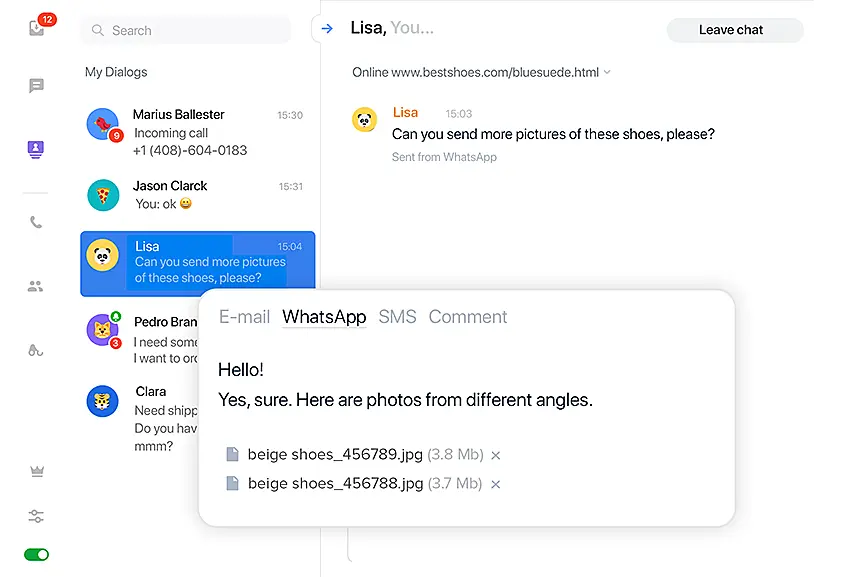Toggle the green switch at sidebar bottom
The width and height of the screenshot is (856, 577).
[36, 554]
